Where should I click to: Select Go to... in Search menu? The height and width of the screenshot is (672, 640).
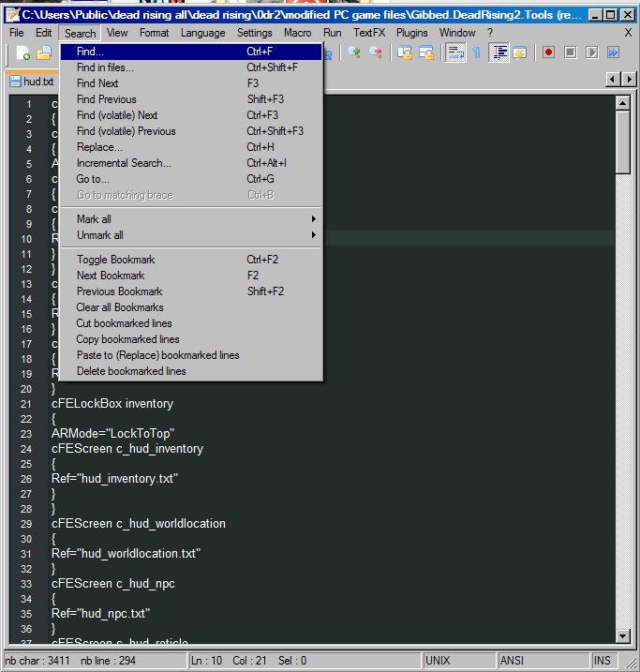pos(191,179)
